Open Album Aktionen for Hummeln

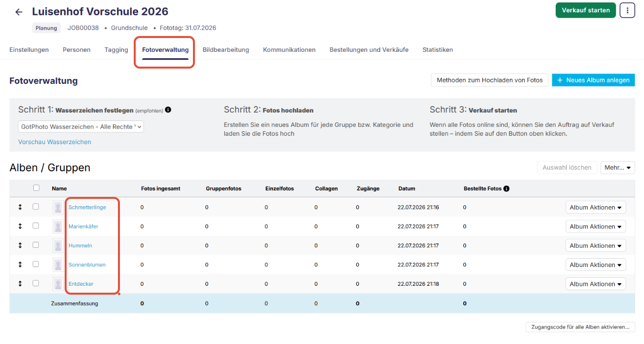pos(596,246)
